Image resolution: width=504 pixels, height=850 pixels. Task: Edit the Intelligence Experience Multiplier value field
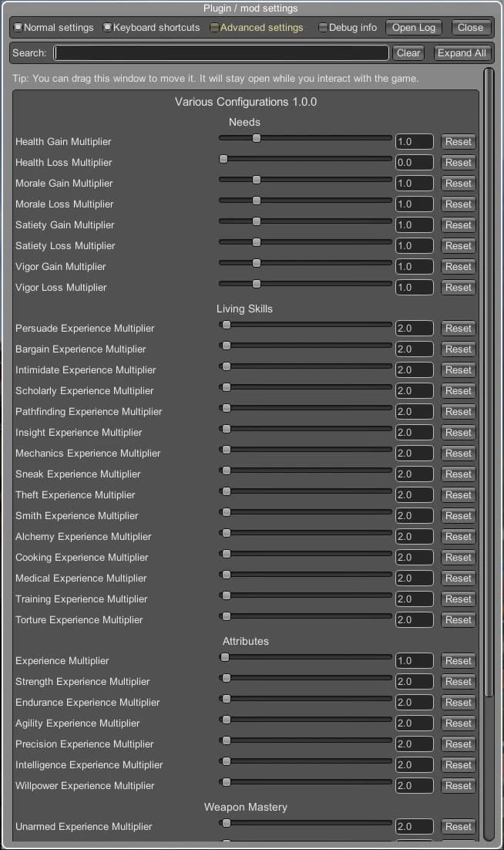click(414, 765)
